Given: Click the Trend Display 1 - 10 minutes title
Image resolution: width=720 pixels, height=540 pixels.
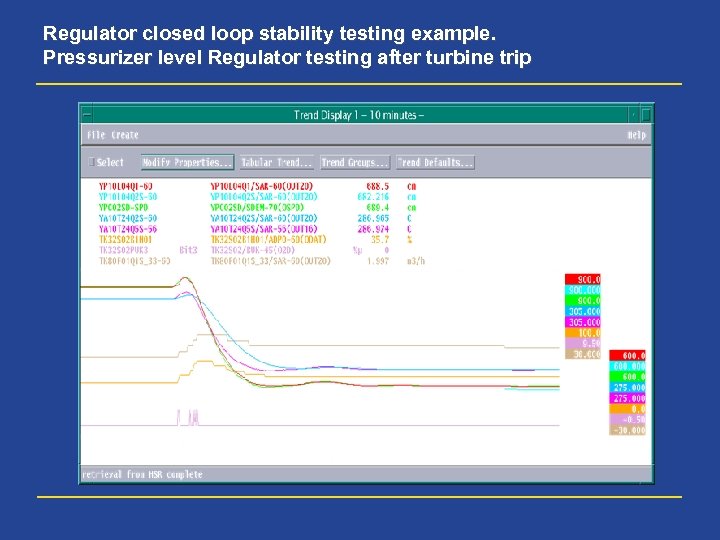Looking at the screenshot, I should coord(359,115).
